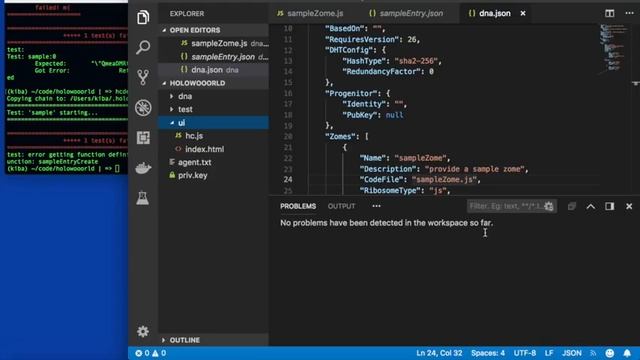Viewport: 640px width, 360px height.
Task: Open notifications bell in status bar
Action: tap(627, 353)
